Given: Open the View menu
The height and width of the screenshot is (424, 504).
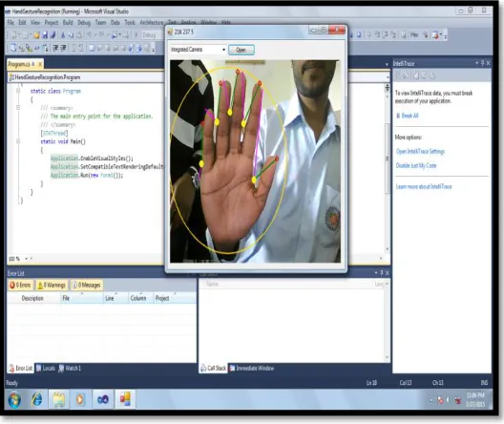Looking at the screenshot, I should [x=35, y=23].
